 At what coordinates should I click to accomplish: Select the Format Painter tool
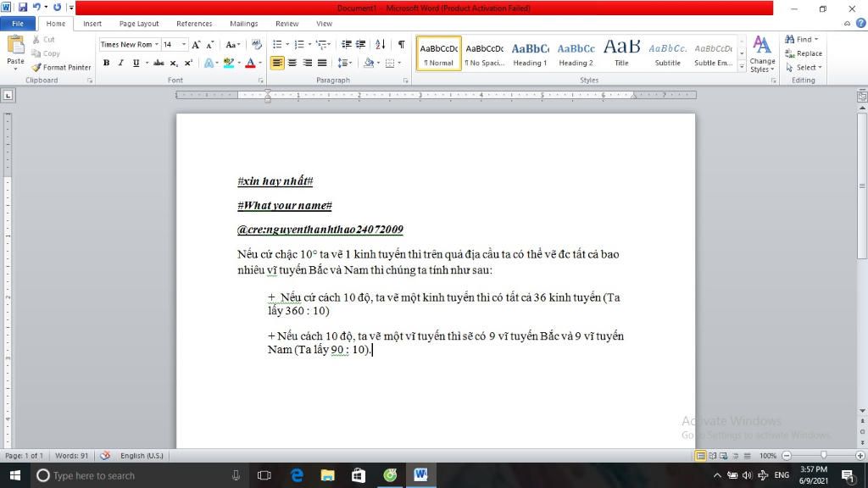[x=61, y=67]
